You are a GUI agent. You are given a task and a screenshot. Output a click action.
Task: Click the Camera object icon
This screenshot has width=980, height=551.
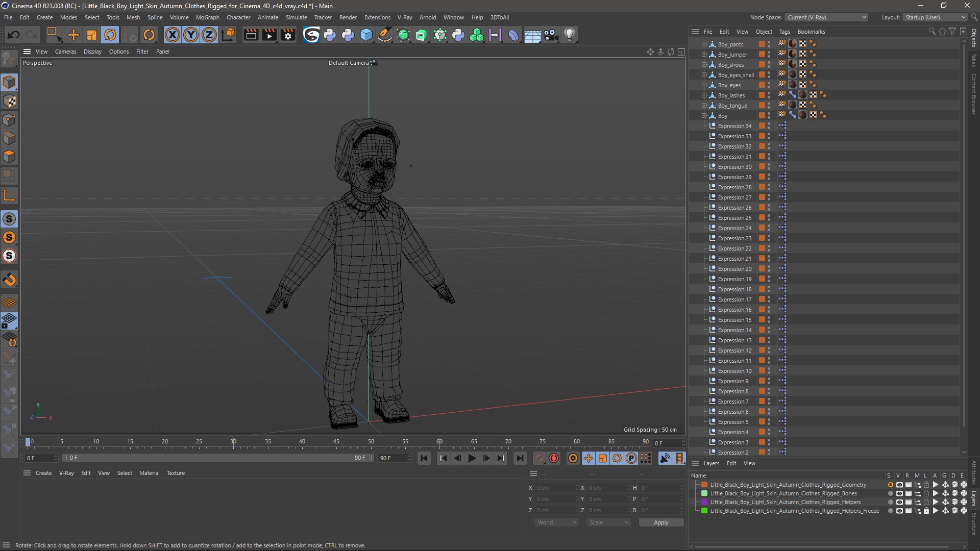(551, 35)
